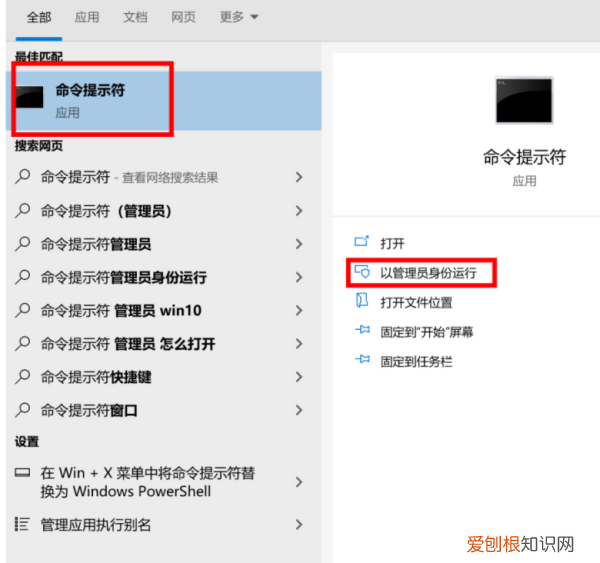The width and height of the screenshot is (600, 563).
Task: Choose 固定到任务栏
Action: pos(416,361)
